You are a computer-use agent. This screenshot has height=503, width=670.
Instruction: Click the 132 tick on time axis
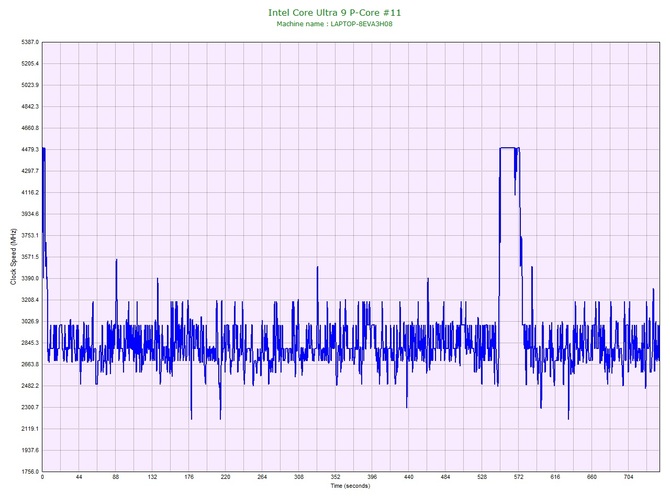coord(152,477)
